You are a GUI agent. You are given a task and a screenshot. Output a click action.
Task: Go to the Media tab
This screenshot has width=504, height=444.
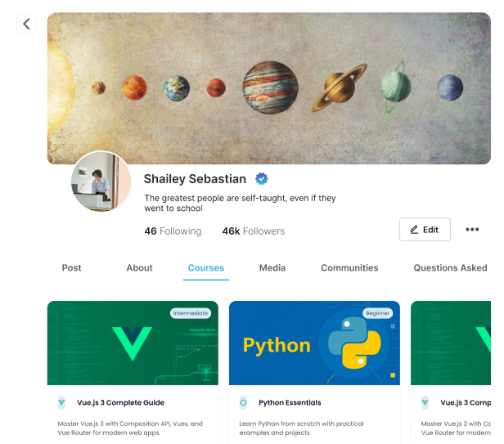[272, 267]
